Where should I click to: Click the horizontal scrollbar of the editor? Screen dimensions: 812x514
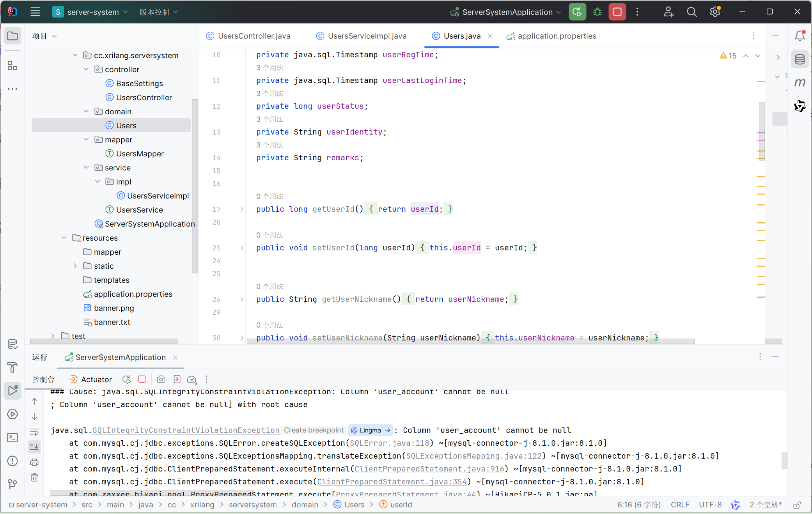click(470, 341)
